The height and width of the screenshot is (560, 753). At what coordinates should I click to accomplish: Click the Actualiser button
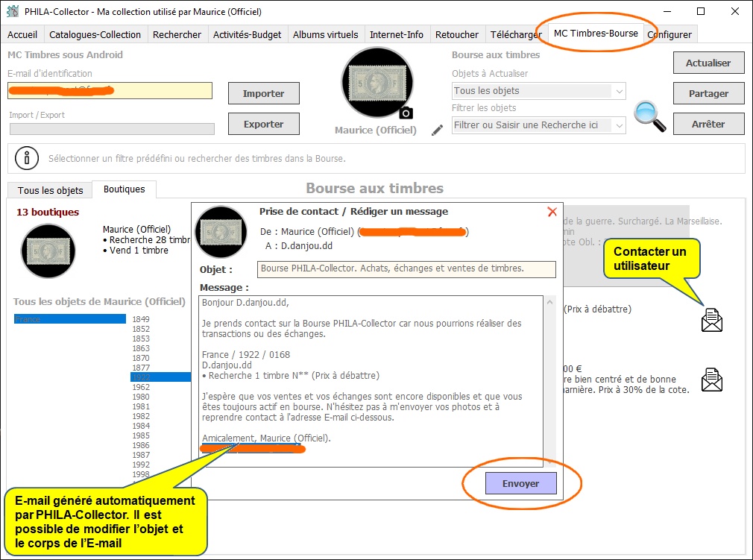pos(708,63)
